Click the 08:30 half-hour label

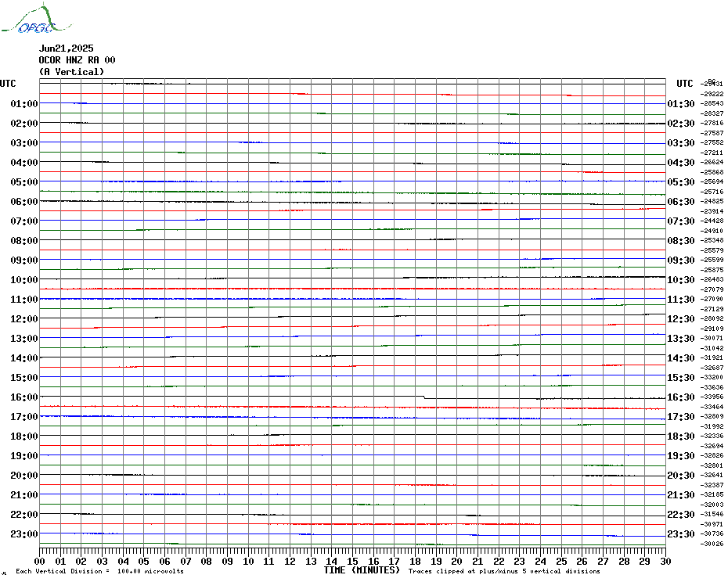681,240
